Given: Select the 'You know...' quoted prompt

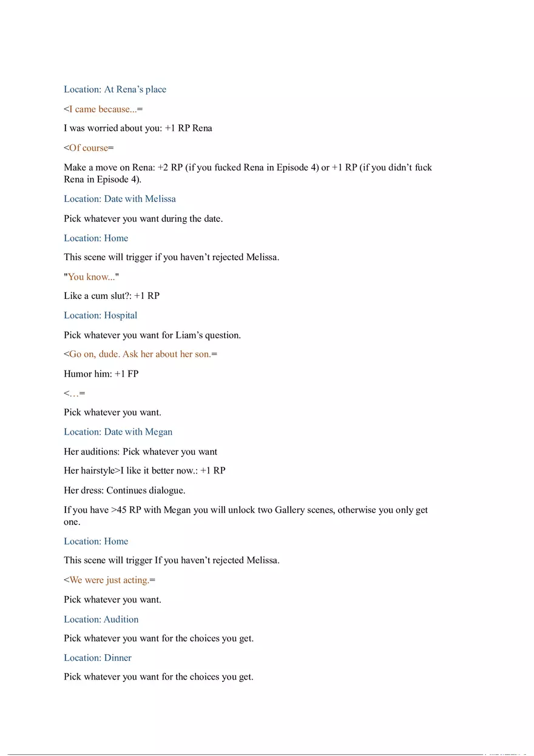Looking at the screenshot, I should coord(91,277).
